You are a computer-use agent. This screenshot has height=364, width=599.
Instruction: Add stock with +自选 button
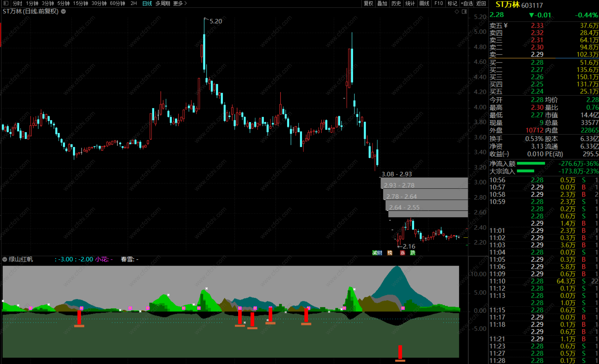467,3
